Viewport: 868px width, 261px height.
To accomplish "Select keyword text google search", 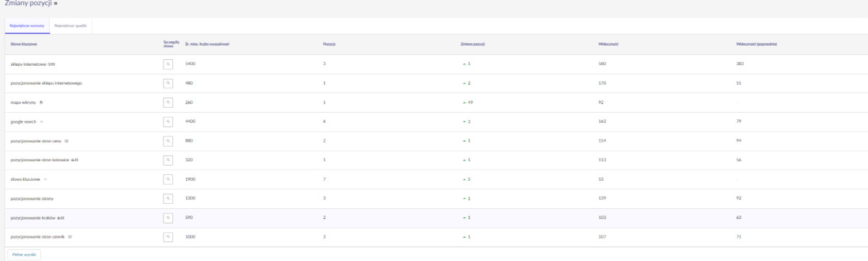I will 24,121.
